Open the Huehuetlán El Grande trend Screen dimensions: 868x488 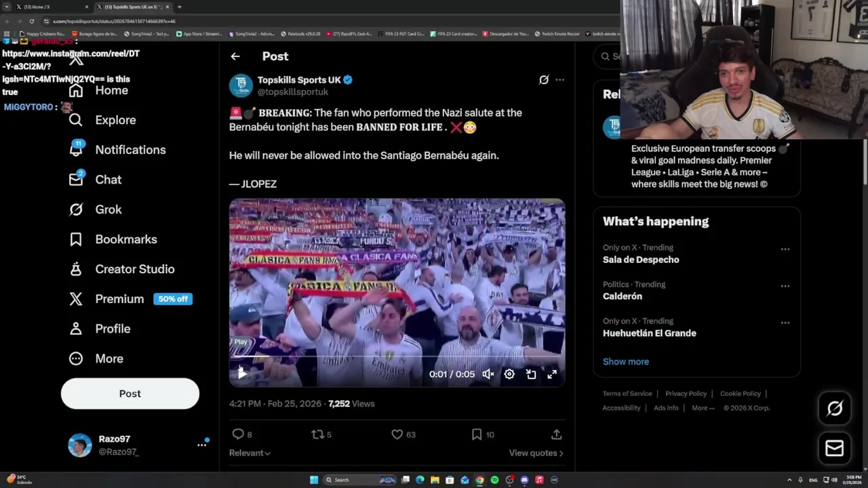click(x=650, y=333)
